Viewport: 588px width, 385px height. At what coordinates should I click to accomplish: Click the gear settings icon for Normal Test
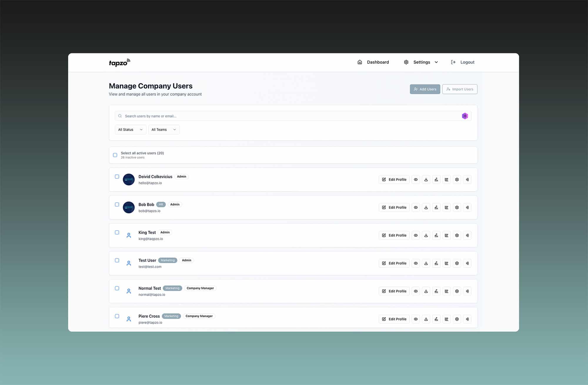coord(457,291)
